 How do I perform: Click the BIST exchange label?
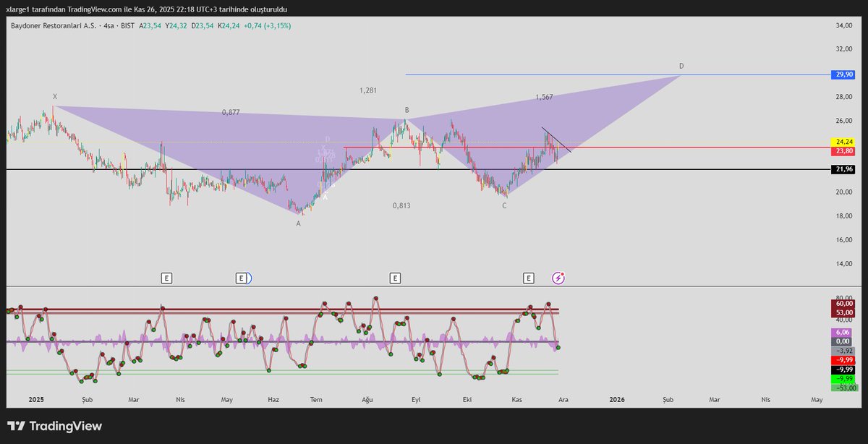pos(127,26)
